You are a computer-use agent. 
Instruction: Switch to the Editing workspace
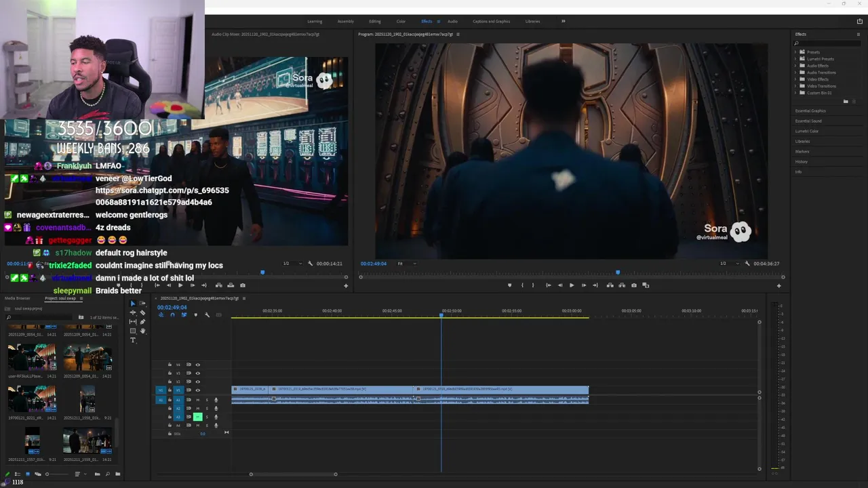374,21
